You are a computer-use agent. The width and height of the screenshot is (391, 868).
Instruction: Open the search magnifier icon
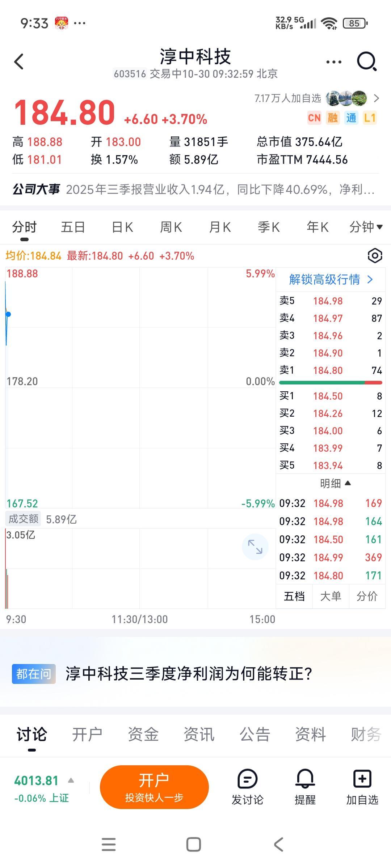pos(367,61)
